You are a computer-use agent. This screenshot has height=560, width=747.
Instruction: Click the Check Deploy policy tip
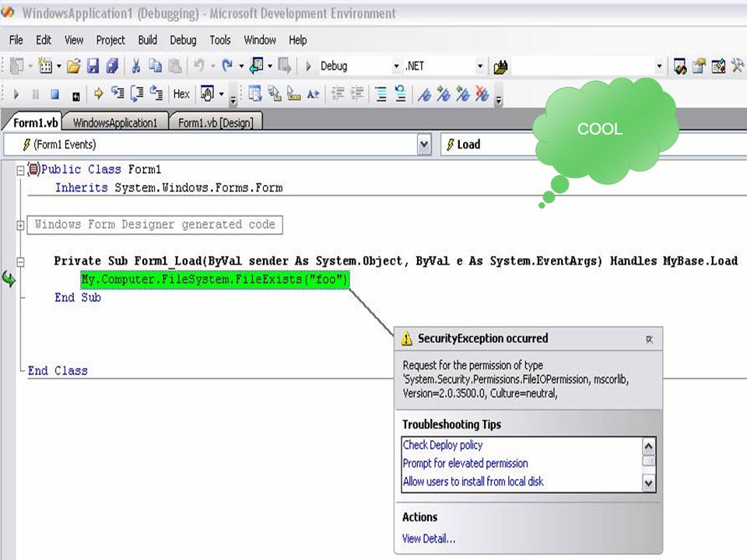pos(443,445)
